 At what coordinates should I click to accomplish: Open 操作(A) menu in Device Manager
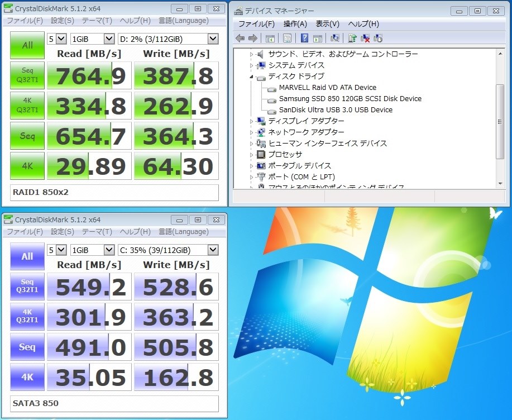[295, 24]
